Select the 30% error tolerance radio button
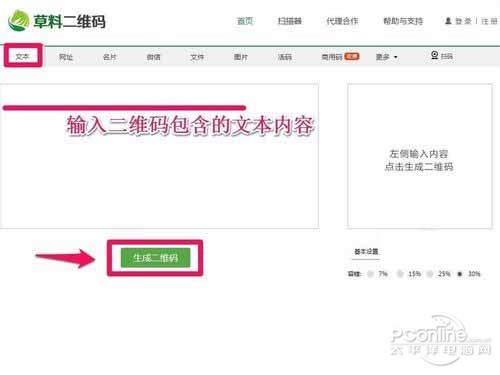500x375 pixels. coord(460,274)
